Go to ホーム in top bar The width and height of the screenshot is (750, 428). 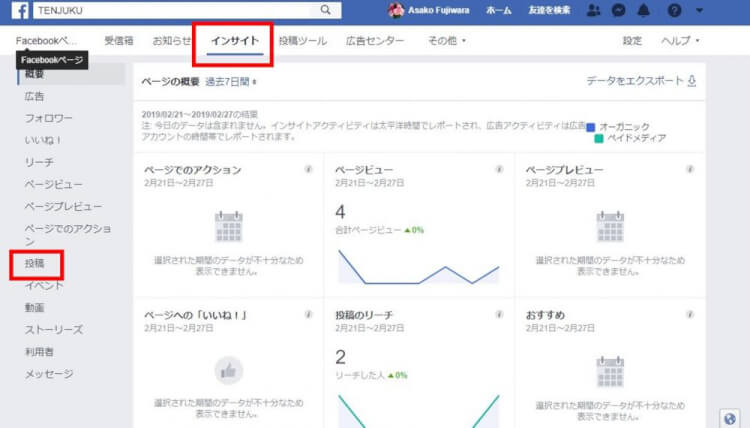pyautogui.click(x=498, y=10)
